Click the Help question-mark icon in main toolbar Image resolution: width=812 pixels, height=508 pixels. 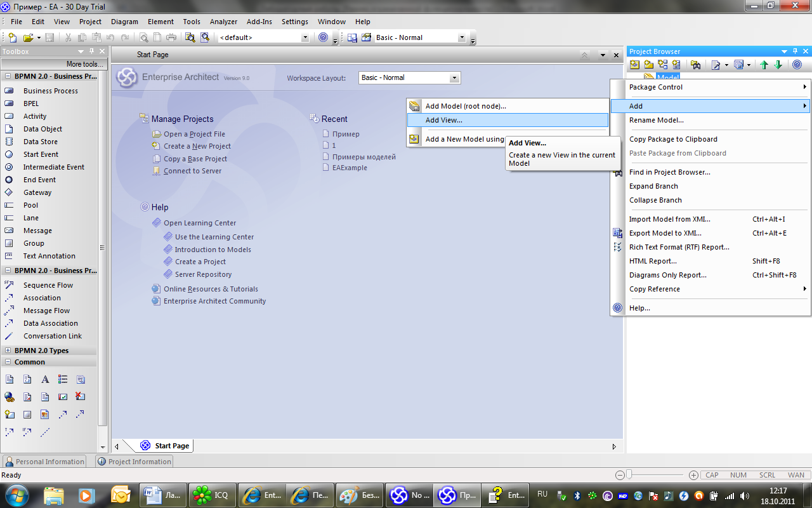tap(324, 37)
